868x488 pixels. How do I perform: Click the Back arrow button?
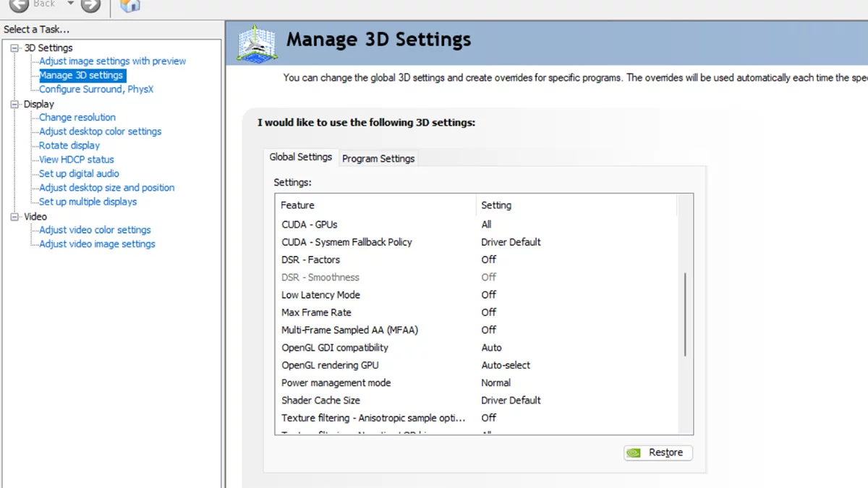(19, 4)
